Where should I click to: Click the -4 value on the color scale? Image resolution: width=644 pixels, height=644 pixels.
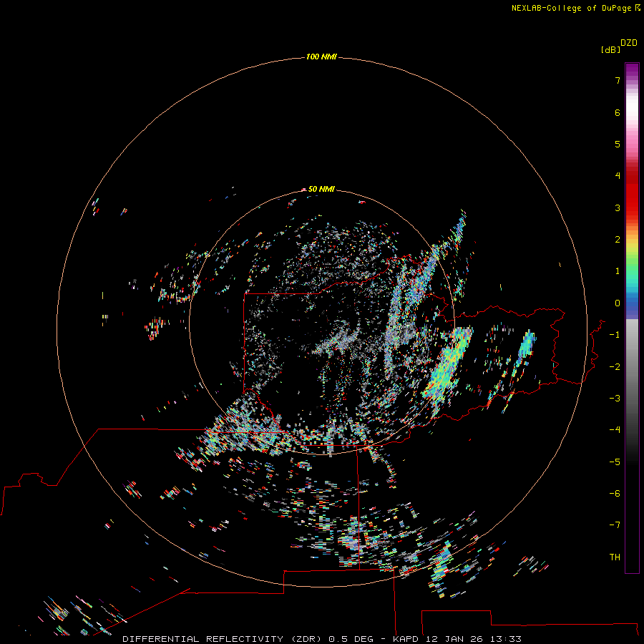(x=615, y=429)
